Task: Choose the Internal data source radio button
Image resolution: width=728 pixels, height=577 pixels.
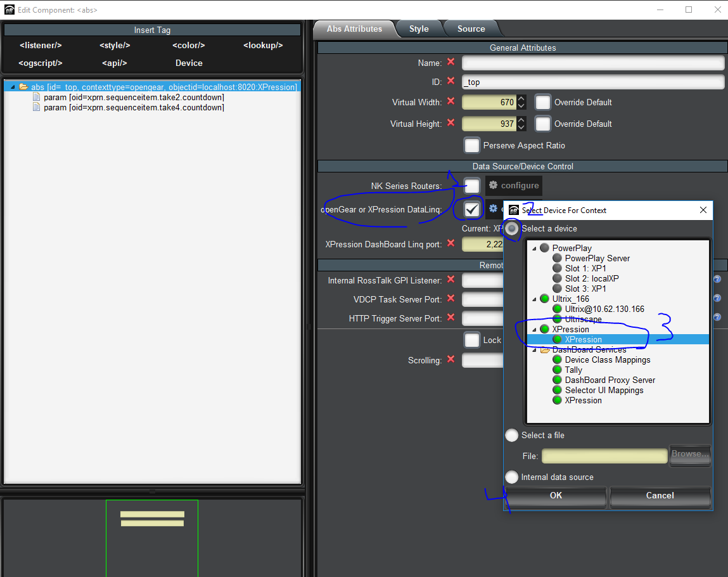Action: (x=512, y=477)
